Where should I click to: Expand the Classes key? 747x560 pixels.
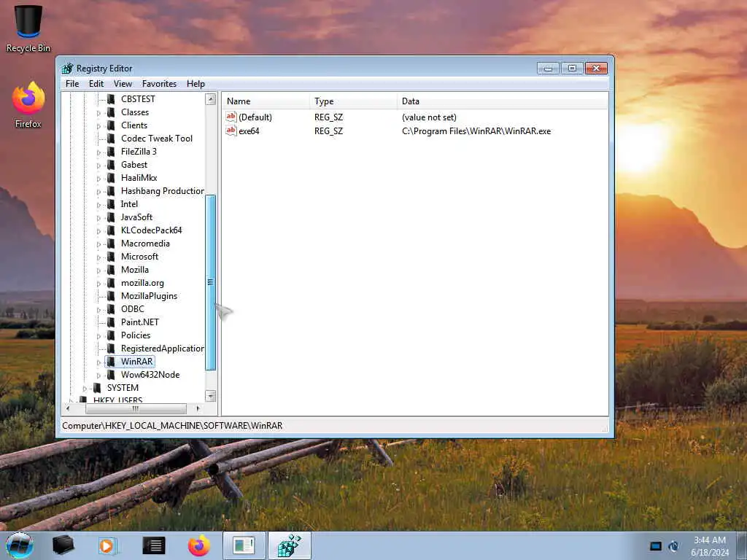click(98, 113)
